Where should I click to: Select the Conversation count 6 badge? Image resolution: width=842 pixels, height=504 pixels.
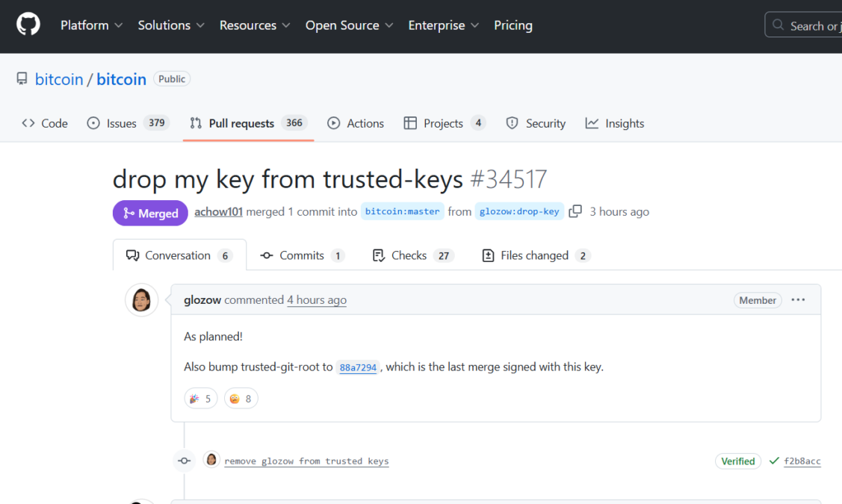point(225,256)
